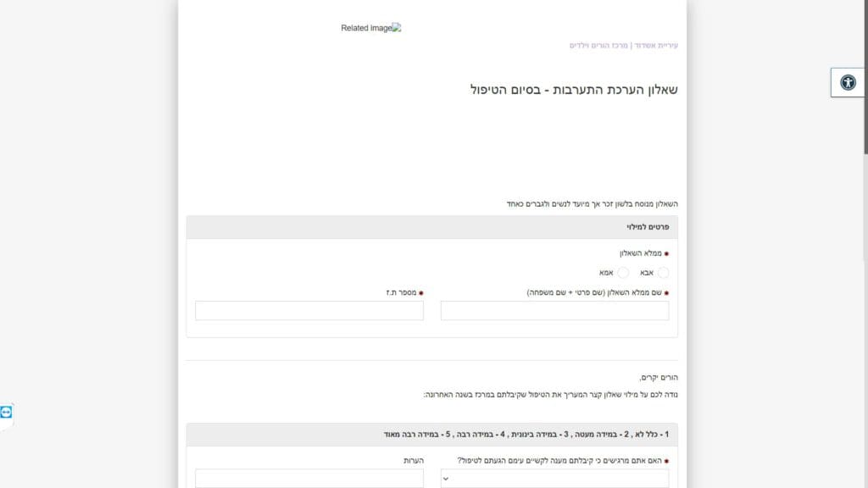868x488 pixels.
Task: Open the dropdown for the difficulties question
Action: pos(554,479)
